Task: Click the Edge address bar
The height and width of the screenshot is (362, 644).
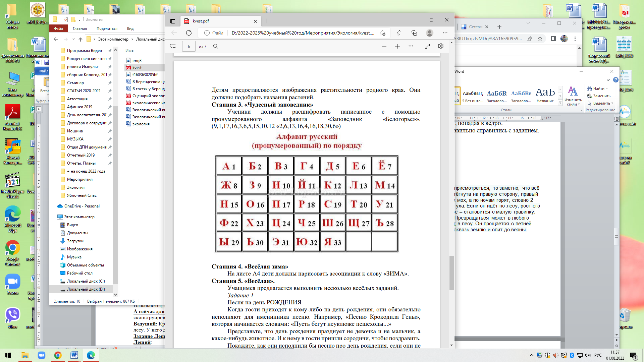Action: [x=303, y=33]
